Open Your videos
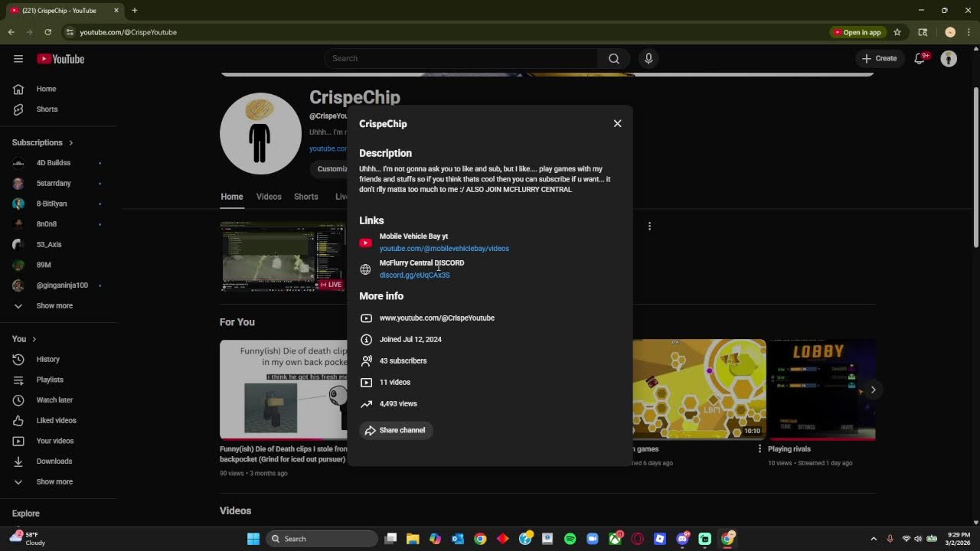980x551 pixels. (x=54, y=441)
